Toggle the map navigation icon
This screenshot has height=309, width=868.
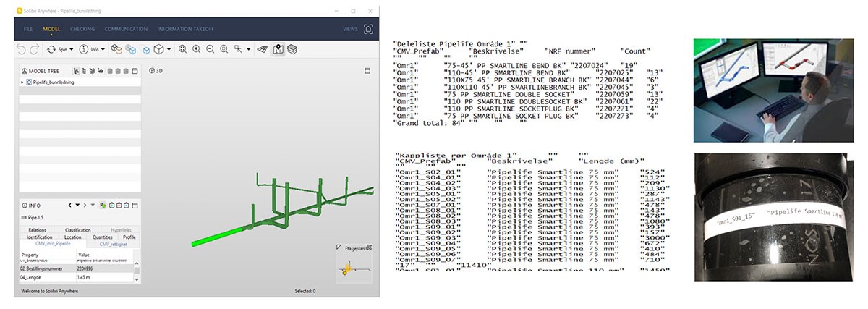(x=278, y=49)
